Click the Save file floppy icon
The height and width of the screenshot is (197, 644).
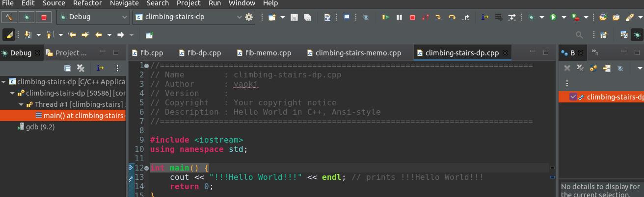coord(295,17)
